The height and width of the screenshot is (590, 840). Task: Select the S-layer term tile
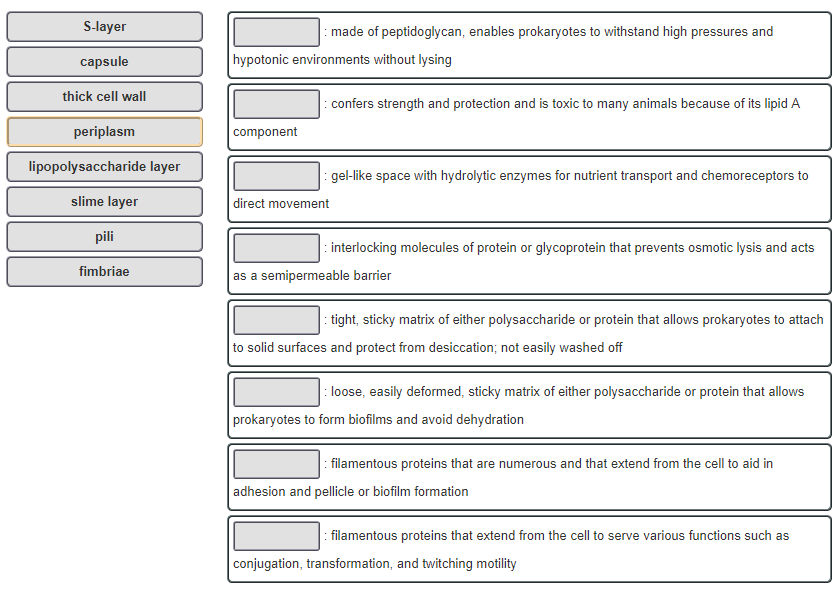(x=104, y=27)
